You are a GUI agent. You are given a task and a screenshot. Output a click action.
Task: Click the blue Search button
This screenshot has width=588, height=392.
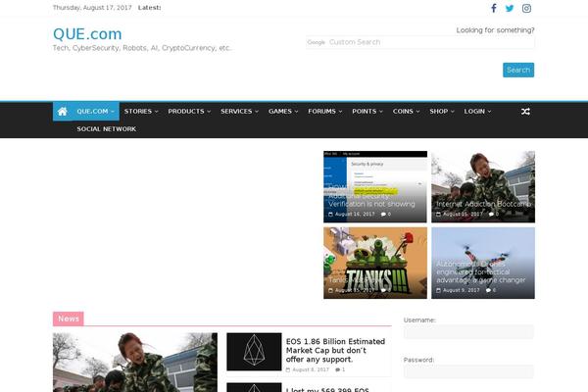click(x=518, y=71)
